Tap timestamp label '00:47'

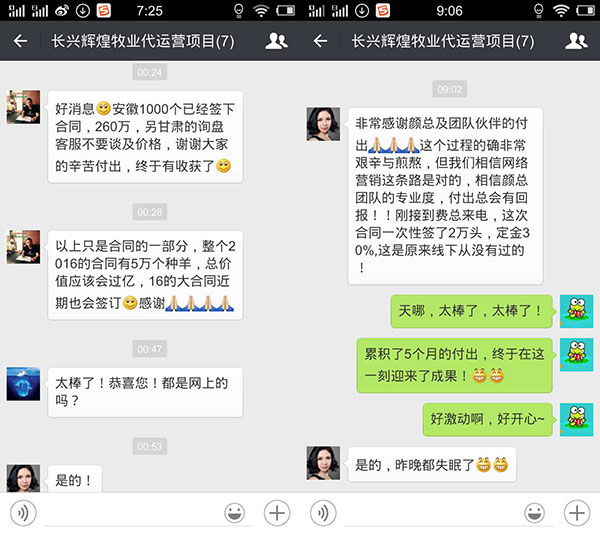(x=150, y=349)
